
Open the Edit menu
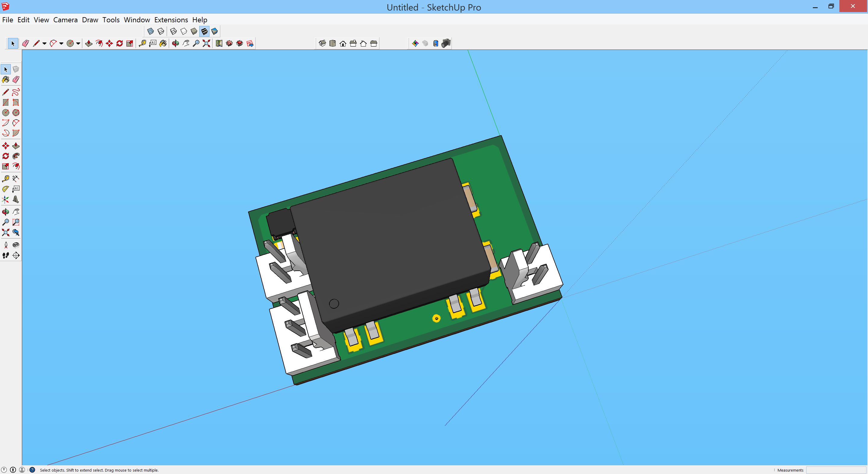pos(23,20)
